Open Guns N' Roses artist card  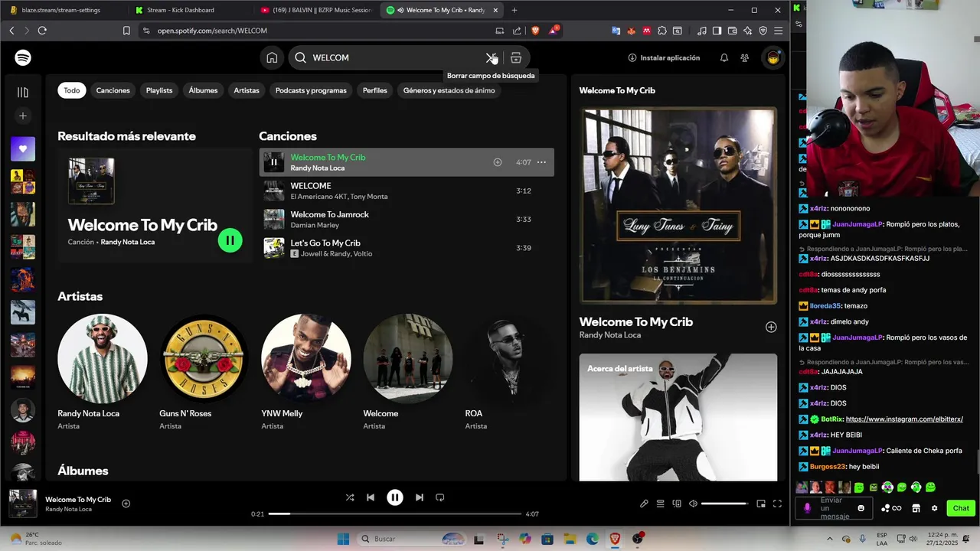pyautogui.click(x=204, y=371)
